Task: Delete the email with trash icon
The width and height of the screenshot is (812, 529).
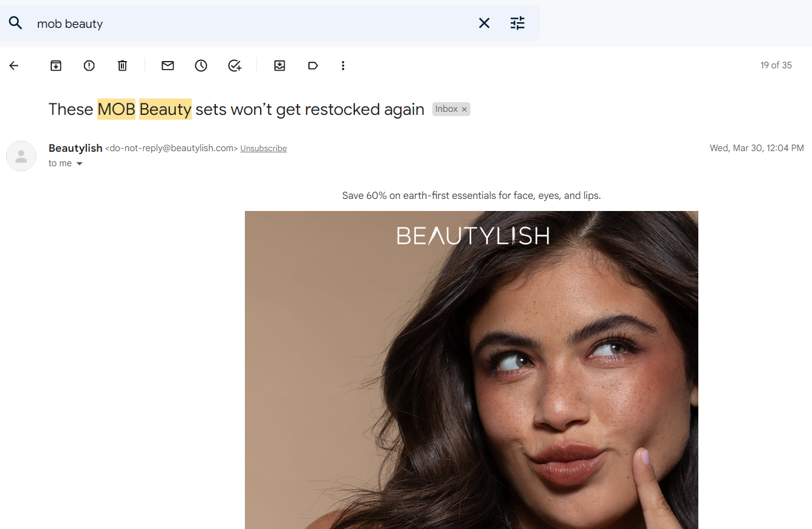Action: pos(122,65)
